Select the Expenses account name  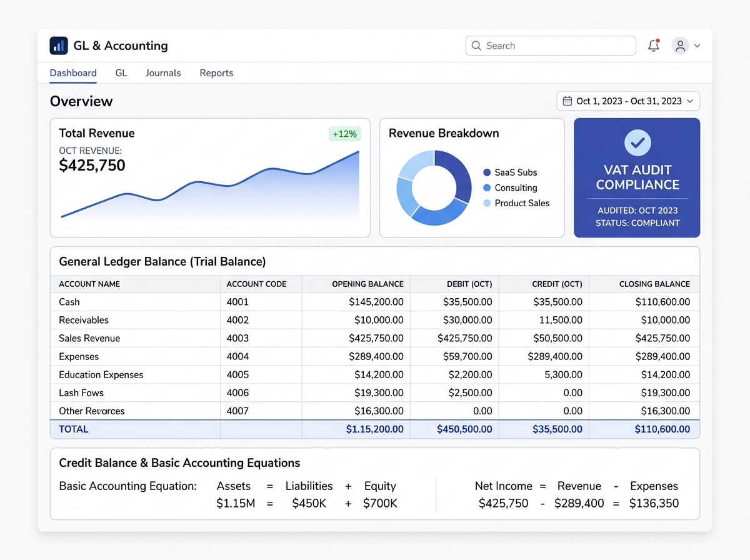pos(79,356)
